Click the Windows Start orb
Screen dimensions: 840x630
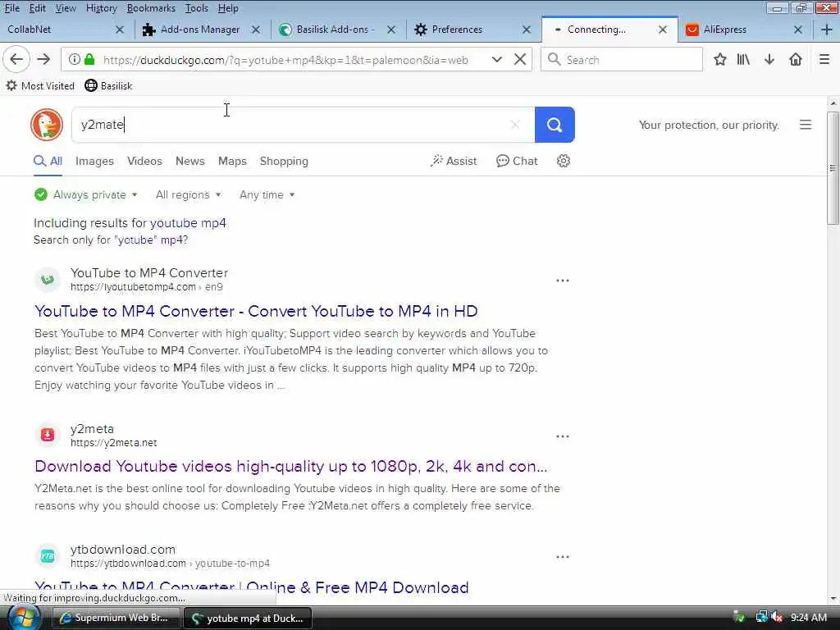(x=23, y=618)
